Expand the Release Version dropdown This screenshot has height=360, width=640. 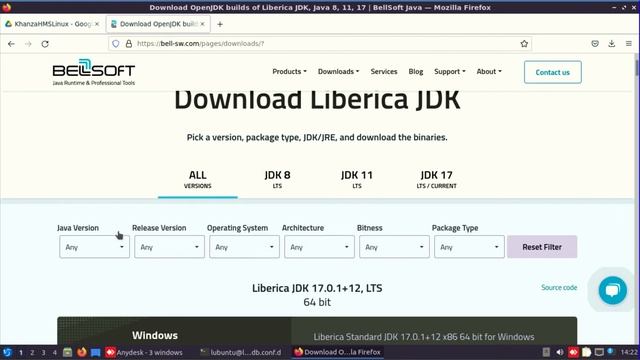[169, 247]
